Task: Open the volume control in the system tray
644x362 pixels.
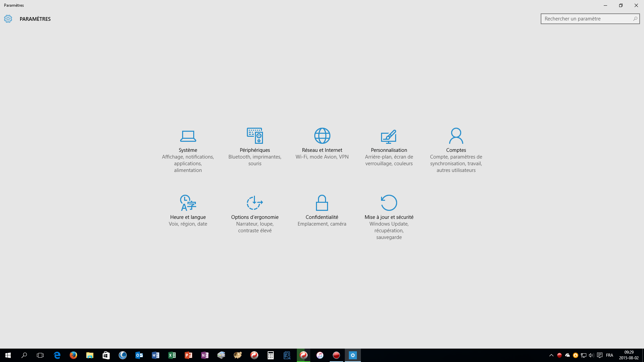Action: click(x=591, y=355)
